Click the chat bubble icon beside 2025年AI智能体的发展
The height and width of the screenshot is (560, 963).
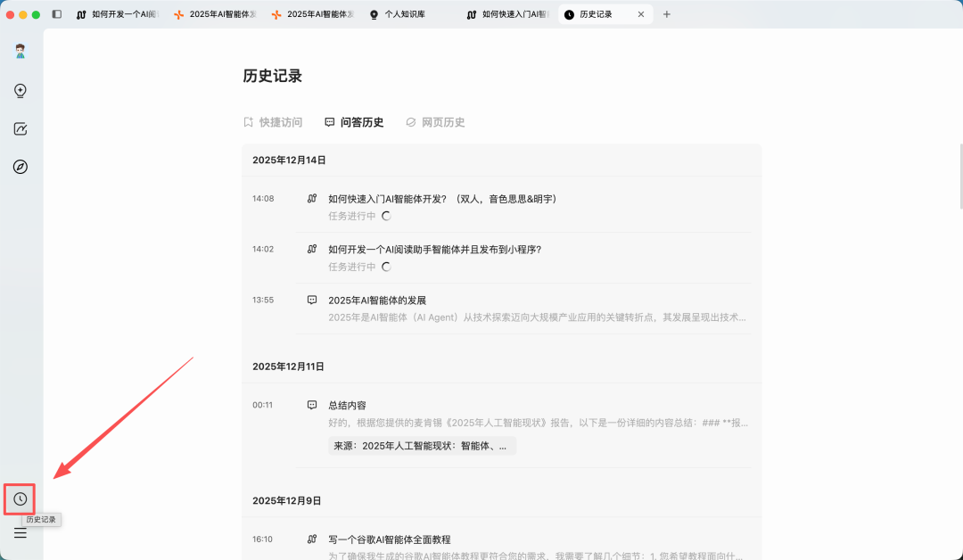311,300
